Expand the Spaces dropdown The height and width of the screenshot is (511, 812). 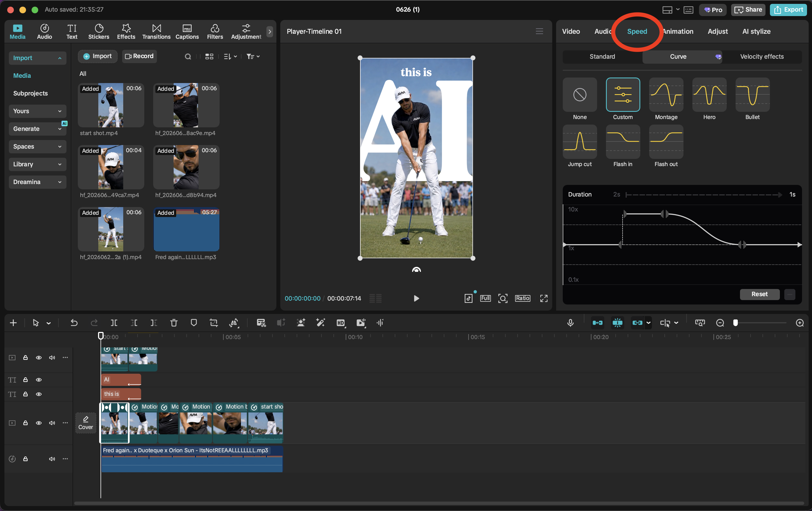point(37,147)
